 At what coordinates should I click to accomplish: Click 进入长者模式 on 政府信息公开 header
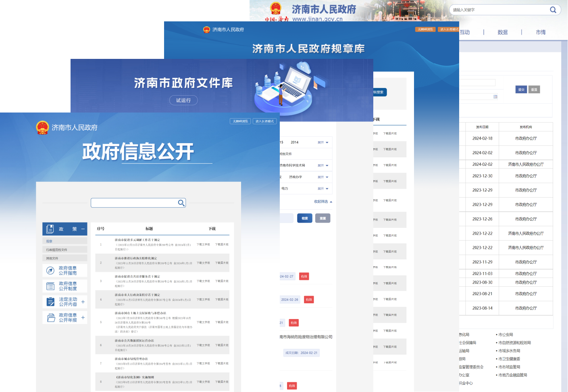tap(264, 121)
